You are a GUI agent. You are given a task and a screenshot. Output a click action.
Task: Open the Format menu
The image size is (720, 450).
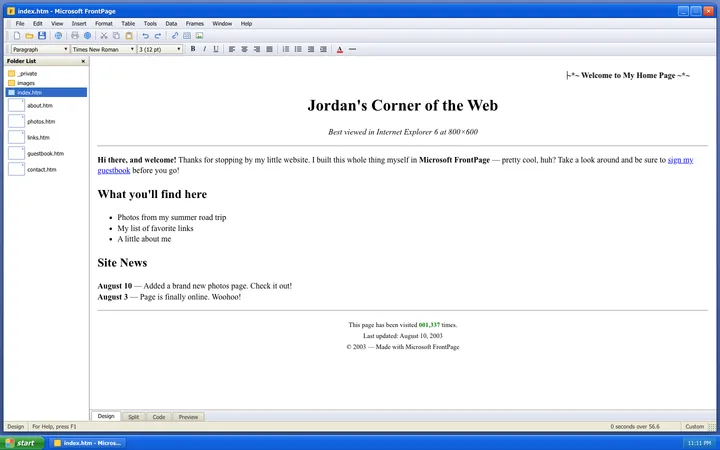[104, 23]
